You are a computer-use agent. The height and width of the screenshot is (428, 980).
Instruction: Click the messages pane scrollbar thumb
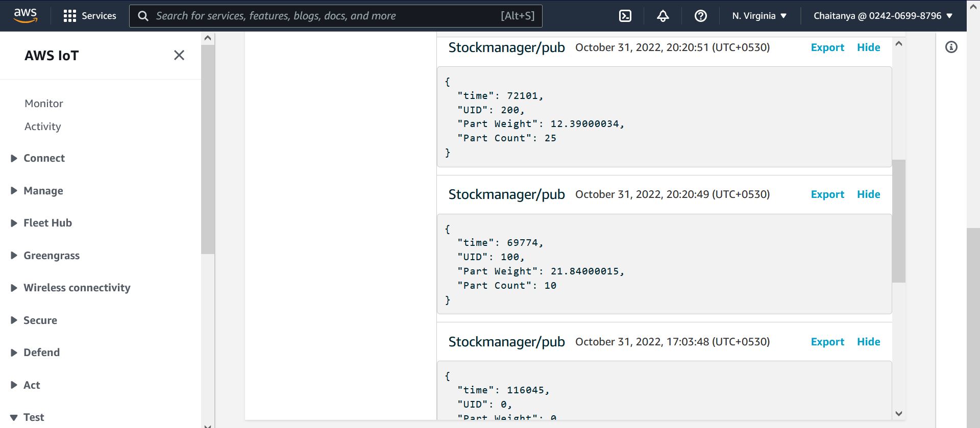point(899,221)
